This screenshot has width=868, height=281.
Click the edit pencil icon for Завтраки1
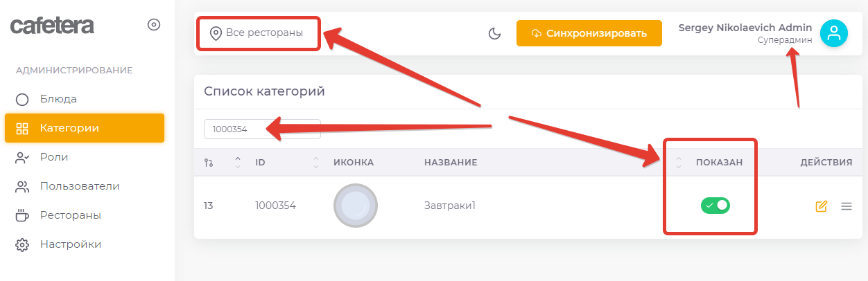click(x=822, y=206)
